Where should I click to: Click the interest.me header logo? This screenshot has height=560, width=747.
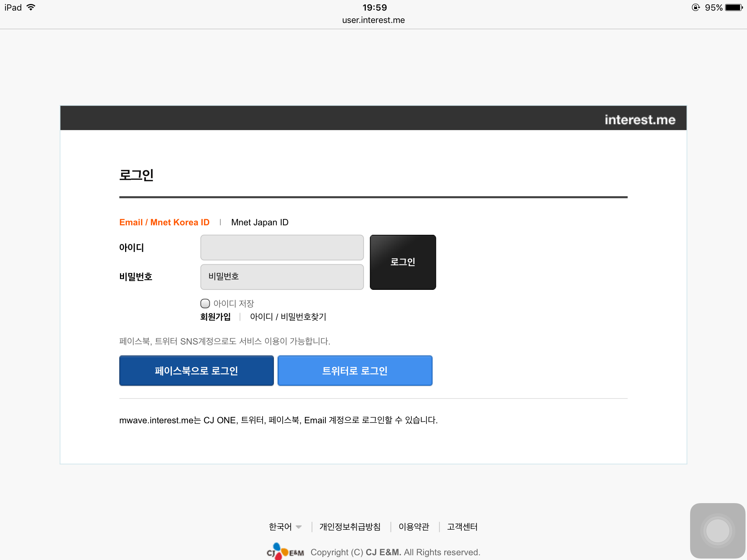click(640, 120)
